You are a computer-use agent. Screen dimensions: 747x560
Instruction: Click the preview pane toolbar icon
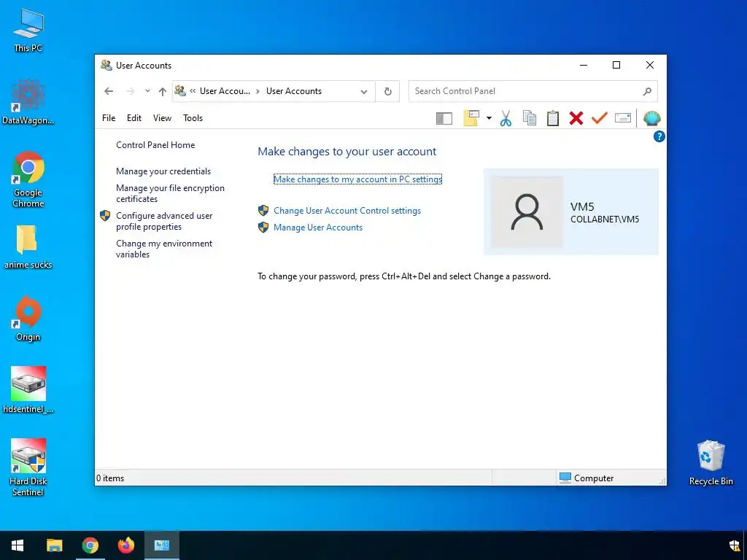444,118
